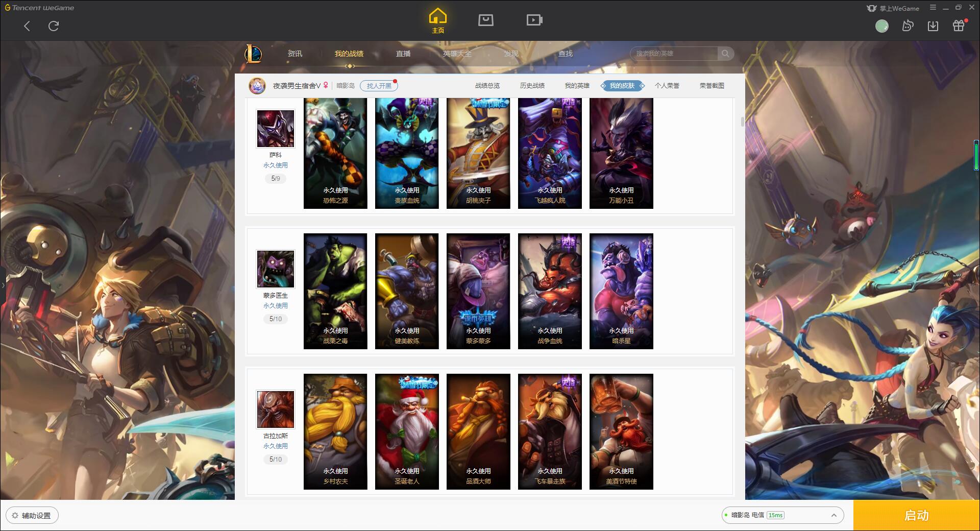This screenshot has width=980, height=531.
Task: Launch the game with 启动 button
Action: click(917, 515)
